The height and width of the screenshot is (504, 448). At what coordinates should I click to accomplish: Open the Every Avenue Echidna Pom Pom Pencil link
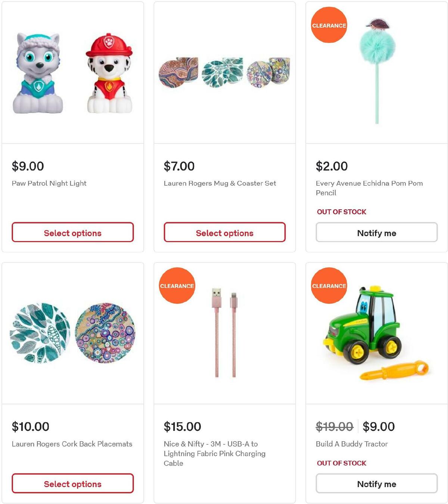369,188
